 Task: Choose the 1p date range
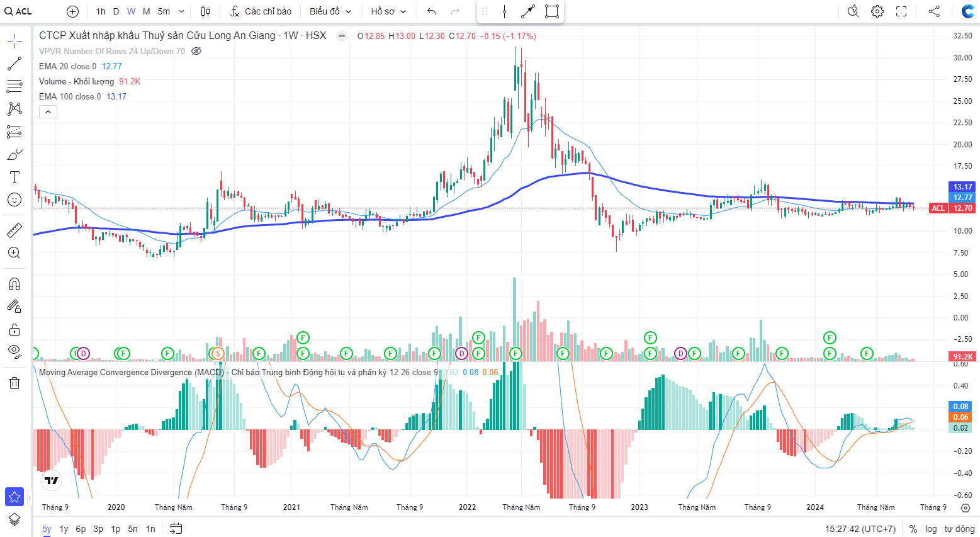[x=116, y=529]
